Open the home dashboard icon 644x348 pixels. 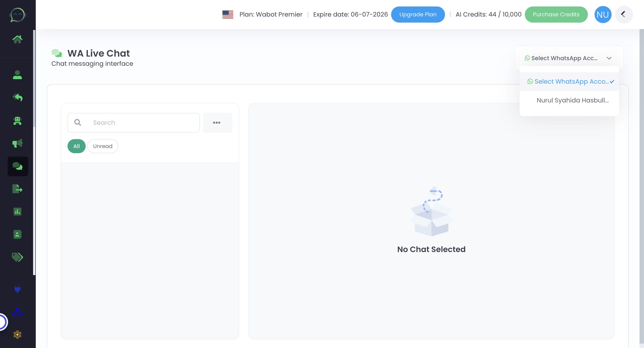tap(17, 39)
